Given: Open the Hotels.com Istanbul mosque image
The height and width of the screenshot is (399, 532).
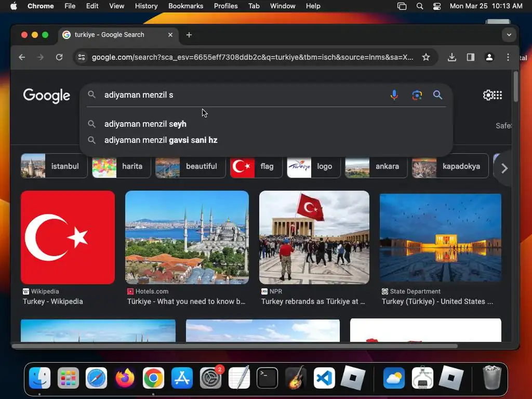Looking at the screenshot, I should [187, 237].
